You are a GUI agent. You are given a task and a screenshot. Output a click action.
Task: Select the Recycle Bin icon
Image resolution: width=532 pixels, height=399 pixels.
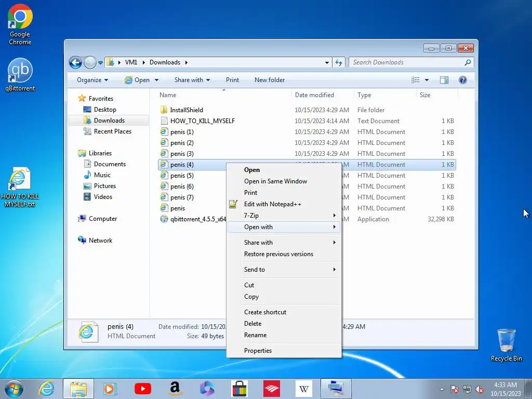pos(506,345)
